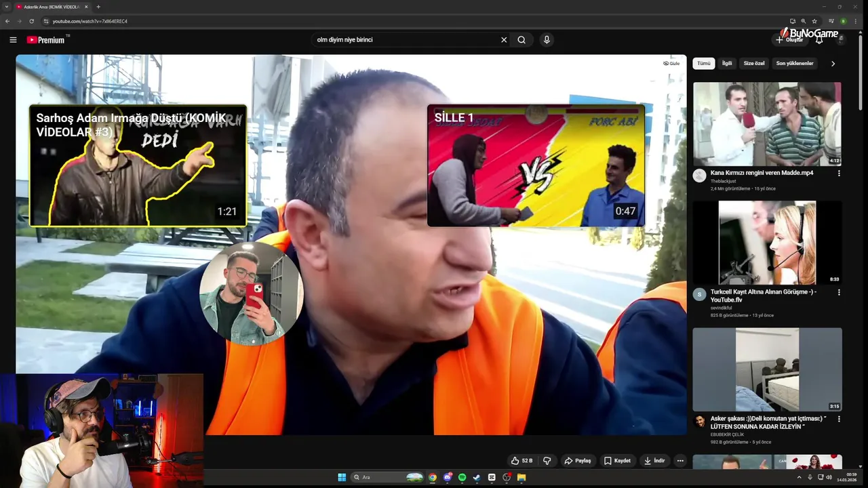
Task: Open SİLLE 1 end-screen video card
Action: point(536,165)
